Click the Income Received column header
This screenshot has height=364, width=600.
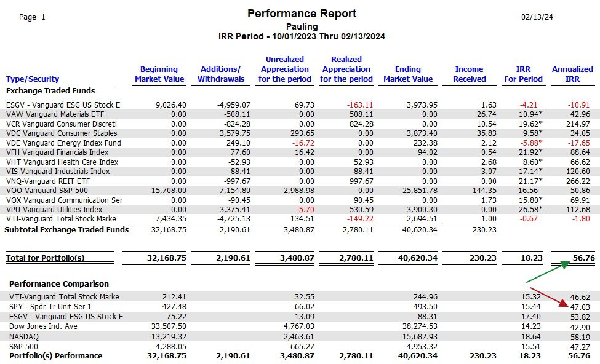tap(469, 74)
